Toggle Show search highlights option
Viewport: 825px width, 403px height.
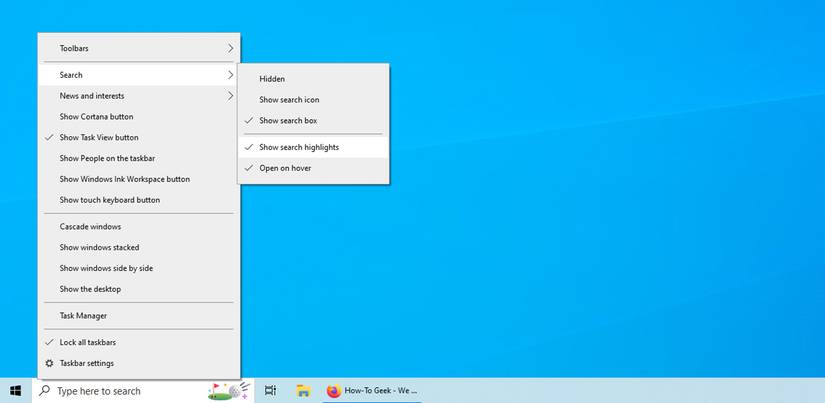(313, 147)
